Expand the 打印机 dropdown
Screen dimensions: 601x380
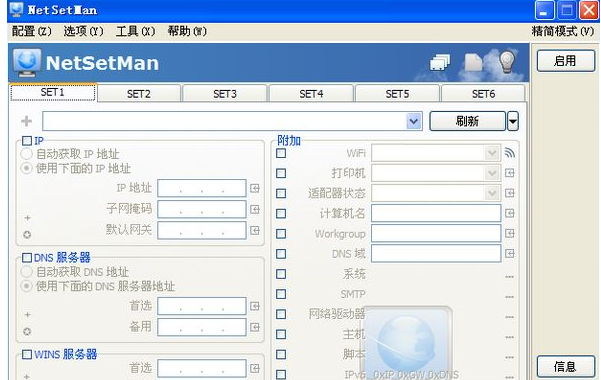pyautogui.click(x=492, y=173)
